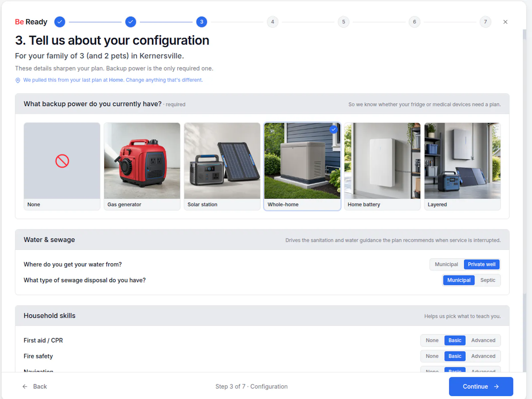Set water source to Private well
Viewport: 532px width, 399px height.
(481, 264)
